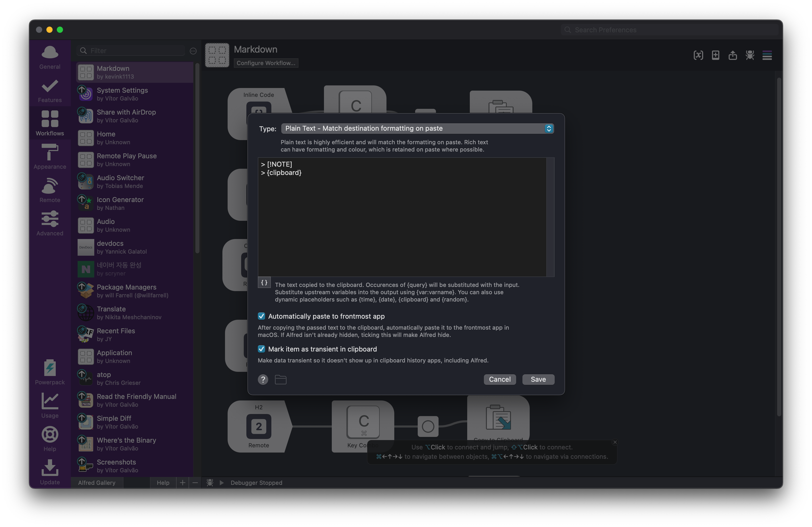Screen dimensions: 812x527
Task: Uncheck Mark item as transient in clipboard
Action: pyautogui.click(x=261, y=349)
